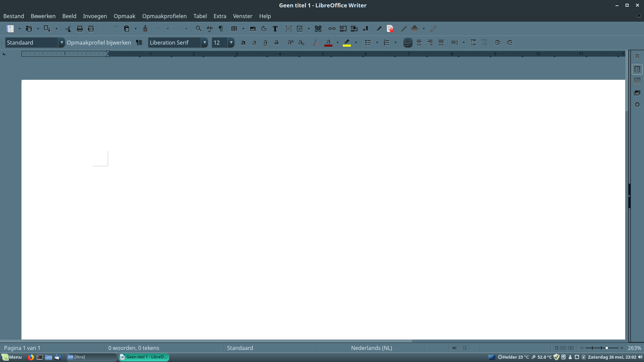Click the Insert image icon

[x=253, y=29]
